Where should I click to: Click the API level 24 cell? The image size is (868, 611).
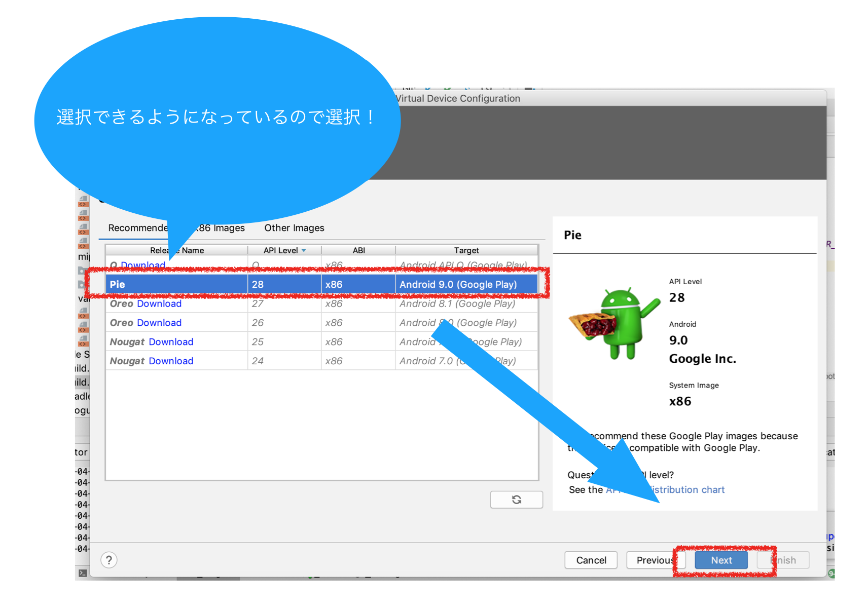[x=284, y=361]
